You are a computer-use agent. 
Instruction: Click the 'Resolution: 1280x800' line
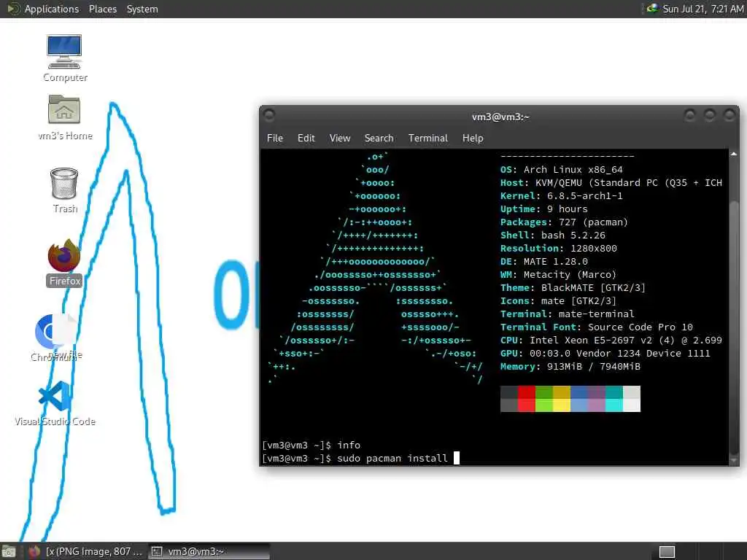[x=558, y=248]
